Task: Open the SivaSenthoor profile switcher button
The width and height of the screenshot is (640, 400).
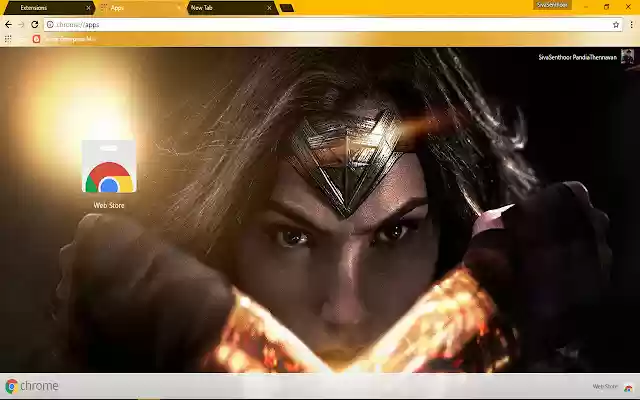Action: pos(552,5)
